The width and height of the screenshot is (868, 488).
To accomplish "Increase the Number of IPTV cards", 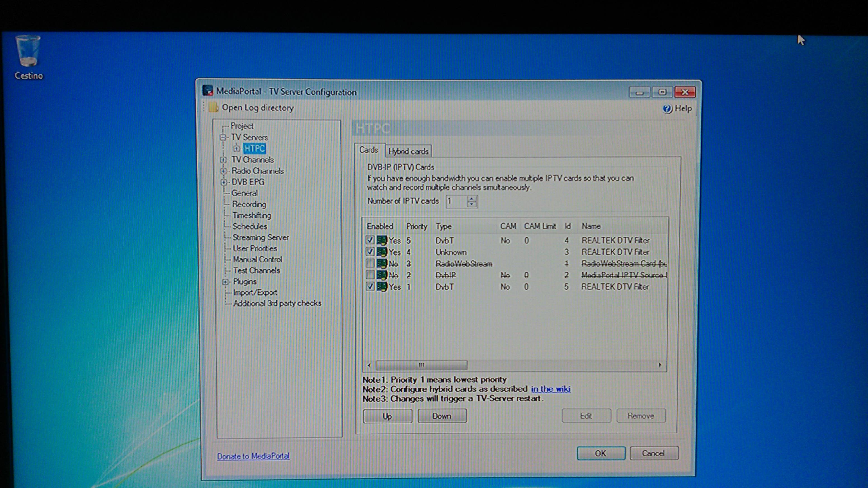I will click(x=472, y=198).
